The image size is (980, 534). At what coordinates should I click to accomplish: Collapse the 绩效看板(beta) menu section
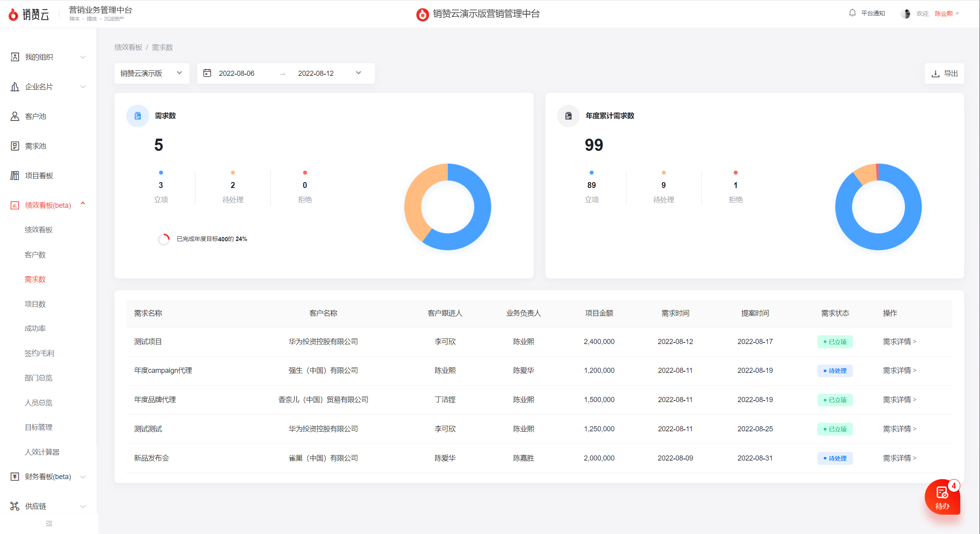tap(47, 205)
